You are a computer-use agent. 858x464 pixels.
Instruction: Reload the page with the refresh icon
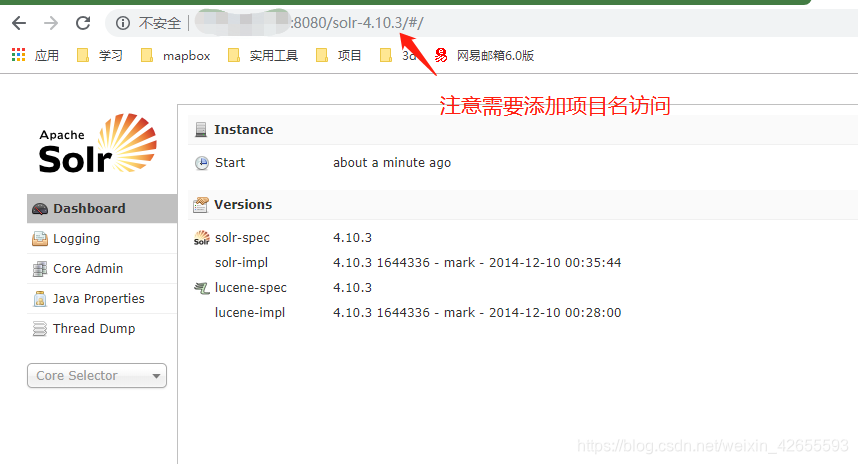coord(83,23)
